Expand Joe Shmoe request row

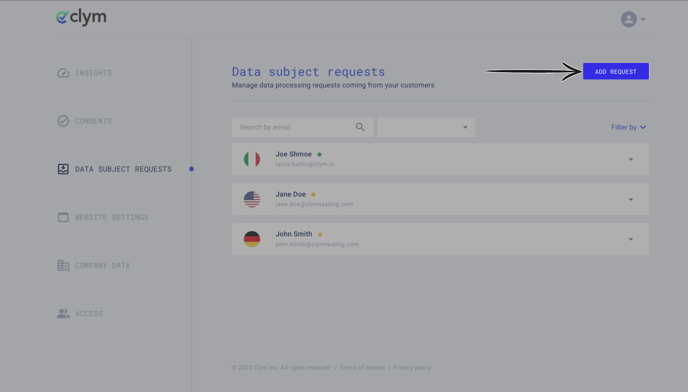[x=631, y=159]
